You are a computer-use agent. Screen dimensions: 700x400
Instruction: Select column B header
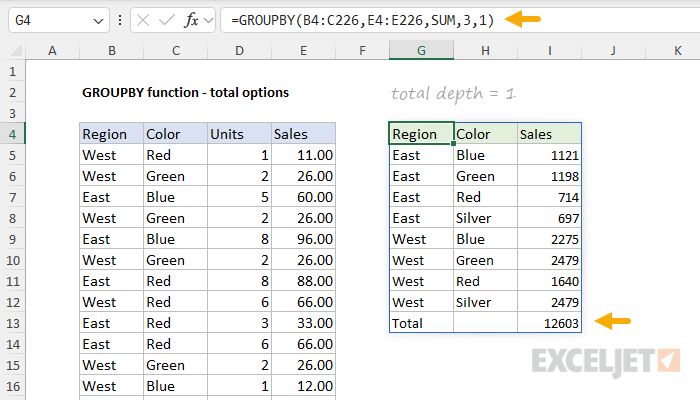pyautogui.click(x=112, y=50)
